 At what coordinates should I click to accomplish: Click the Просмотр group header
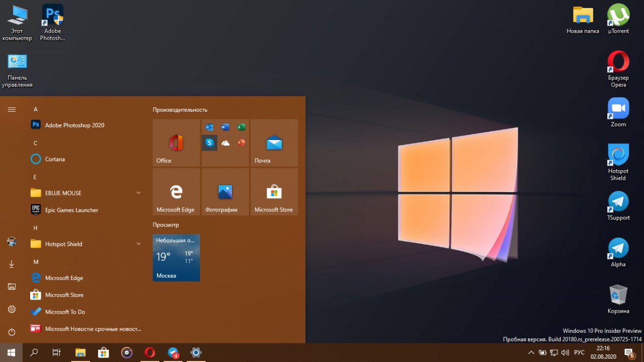click(166, 225)
